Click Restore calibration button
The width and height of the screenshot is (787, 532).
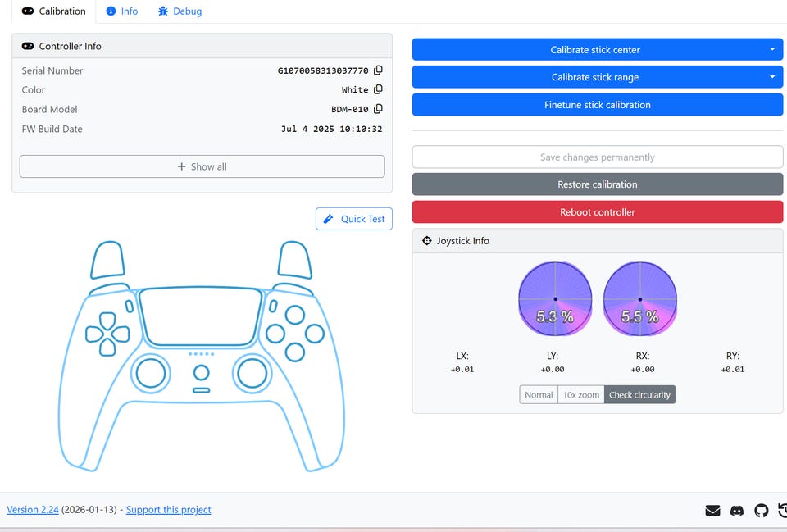click(x=598, y=184)
